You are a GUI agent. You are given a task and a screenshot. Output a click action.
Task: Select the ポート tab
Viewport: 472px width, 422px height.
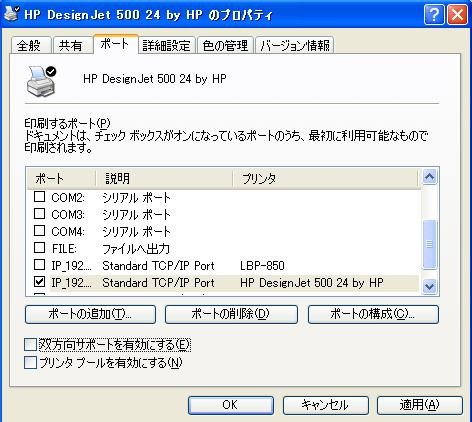click(115, 44)
